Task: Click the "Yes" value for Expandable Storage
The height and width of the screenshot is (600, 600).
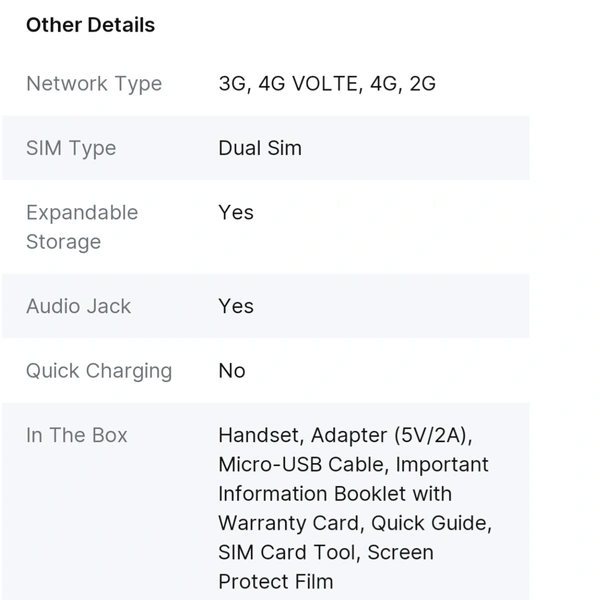Action: click(x=236, y=213)
